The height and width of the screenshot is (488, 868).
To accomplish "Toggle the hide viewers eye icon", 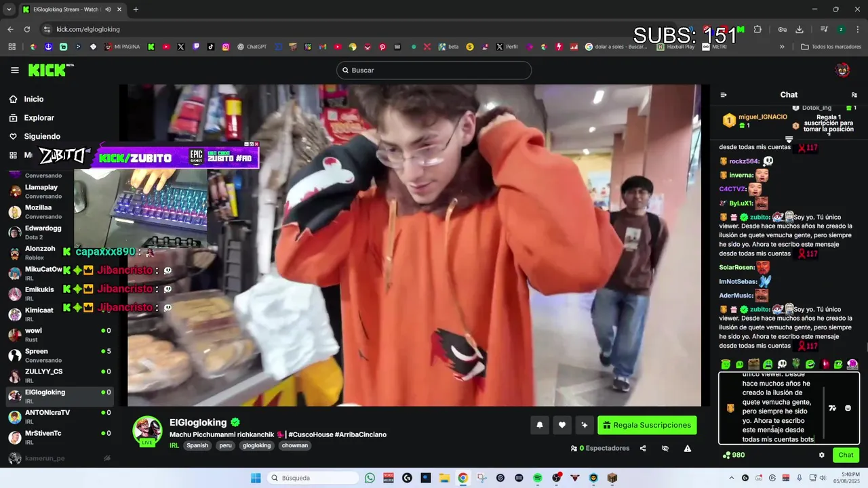I will (x=665, y=448).
